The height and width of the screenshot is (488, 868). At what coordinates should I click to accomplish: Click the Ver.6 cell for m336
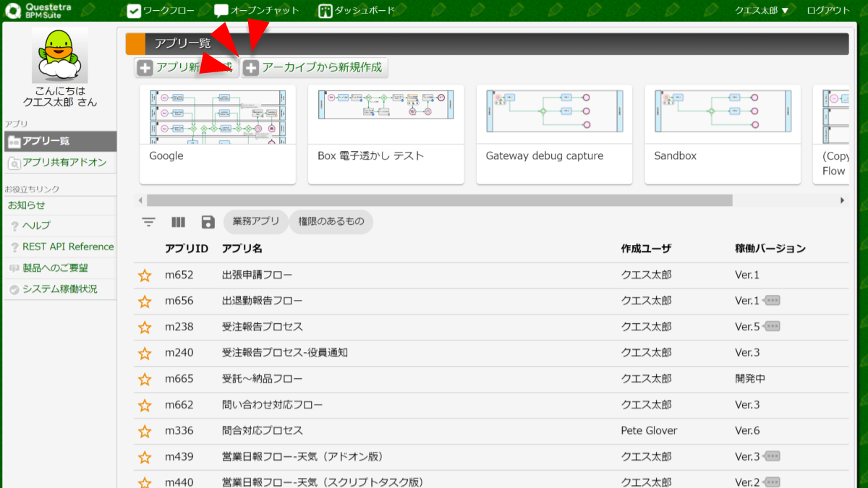pos(747,431)
